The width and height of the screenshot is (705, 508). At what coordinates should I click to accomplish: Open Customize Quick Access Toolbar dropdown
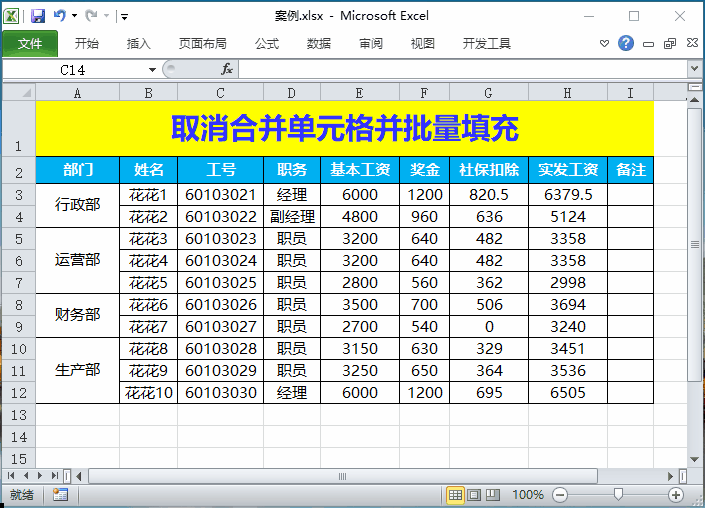(123, 17)
